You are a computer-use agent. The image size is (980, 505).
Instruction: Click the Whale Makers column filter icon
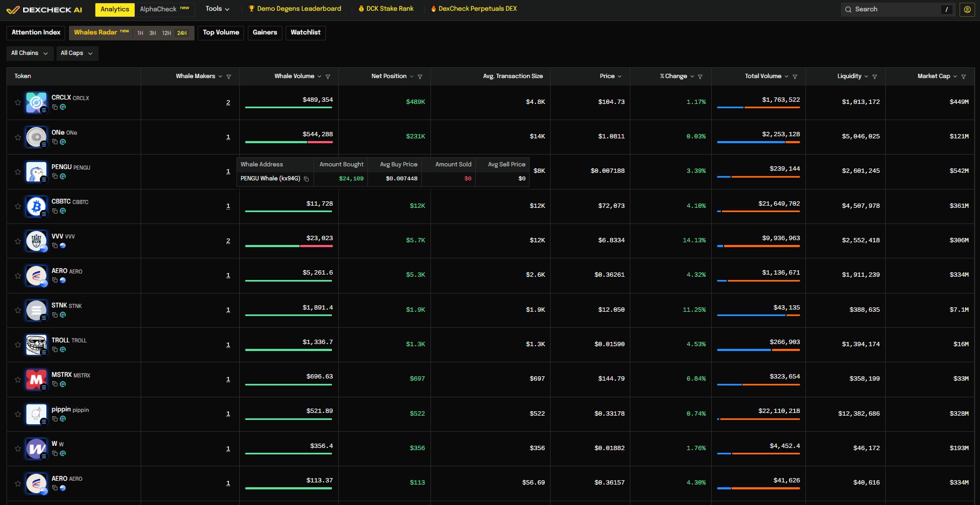[228, 76]
